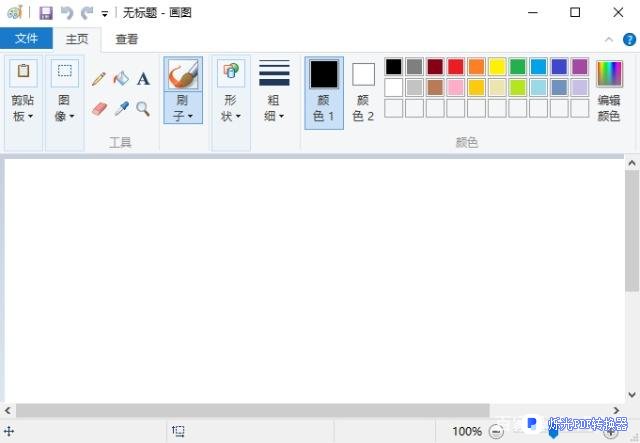This screenshot has height=443, width=640.
Task: Click the dashed rectangle selection icon
Action: tap(64, 71)
